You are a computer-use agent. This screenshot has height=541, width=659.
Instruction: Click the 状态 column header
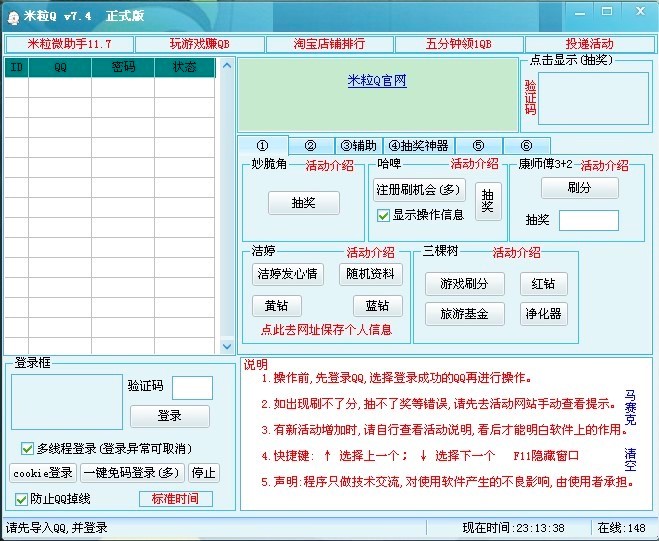pos(185,67)
